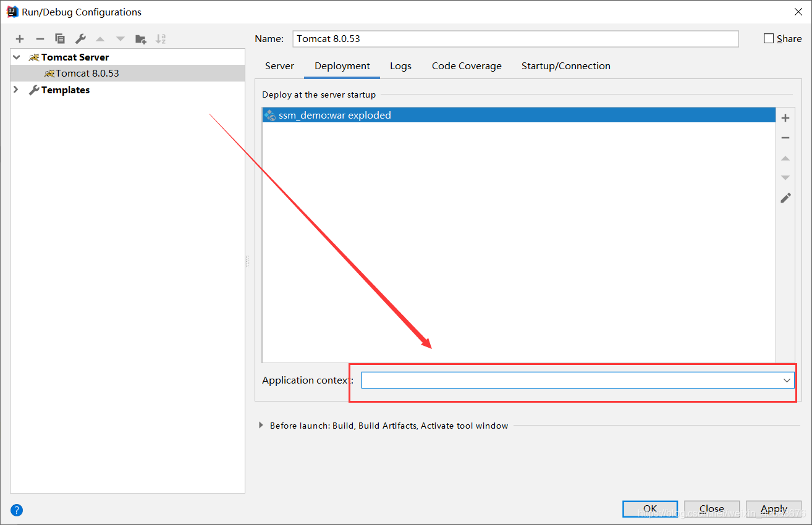This screenshot has height=525, width=812.
Task: Open the Startup/Connection tab
Action: [x=566, y=66]
